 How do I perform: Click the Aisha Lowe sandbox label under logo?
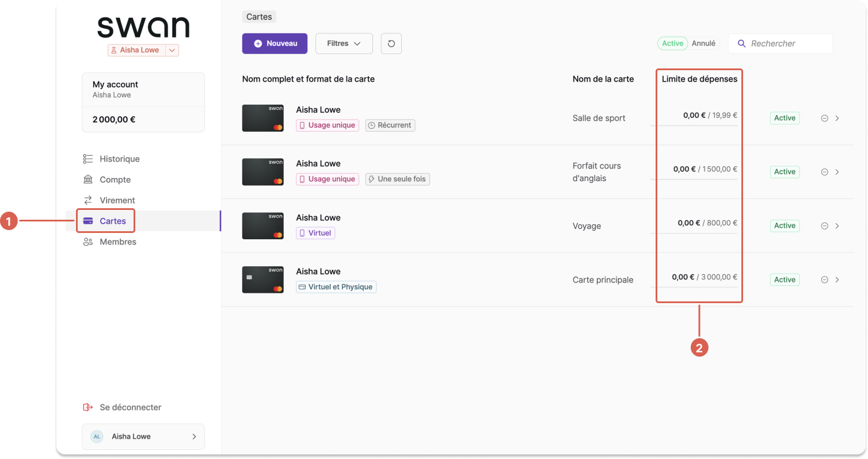[137, 50]
